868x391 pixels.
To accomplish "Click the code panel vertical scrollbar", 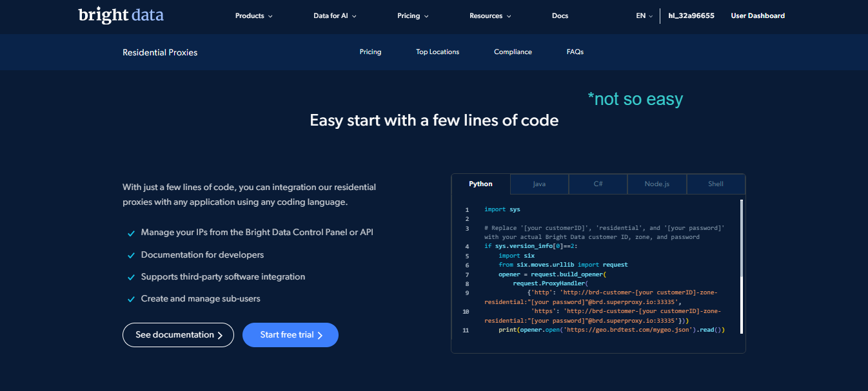I will pyautogui.click(x=742, y=265).
